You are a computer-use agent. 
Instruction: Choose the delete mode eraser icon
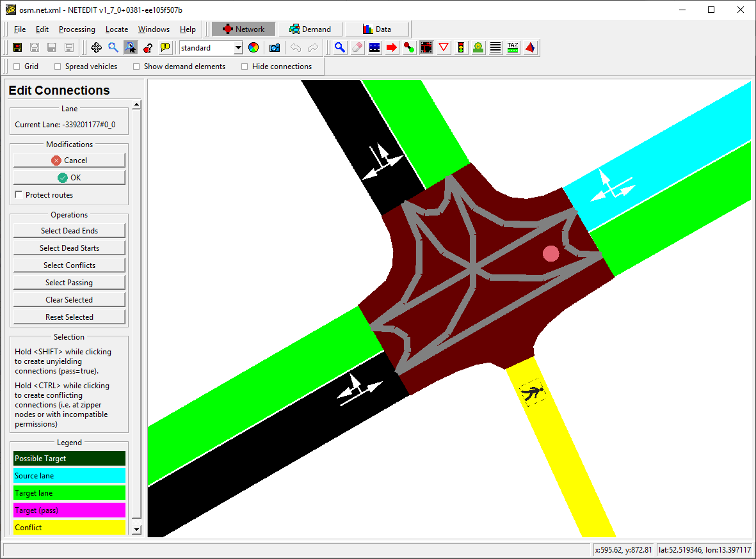(x=357, y=48)
